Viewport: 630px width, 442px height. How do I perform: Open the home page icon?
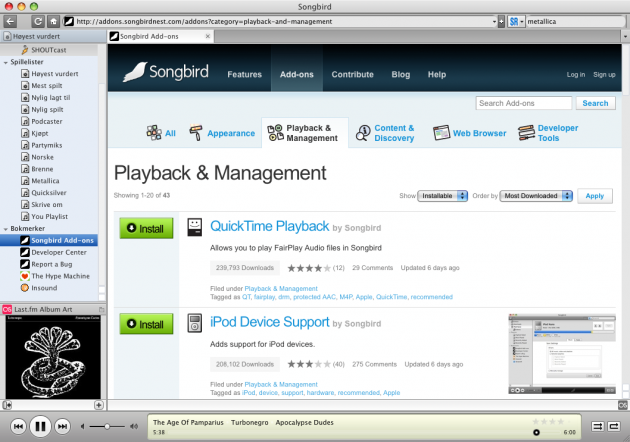[x=53, y=21]
